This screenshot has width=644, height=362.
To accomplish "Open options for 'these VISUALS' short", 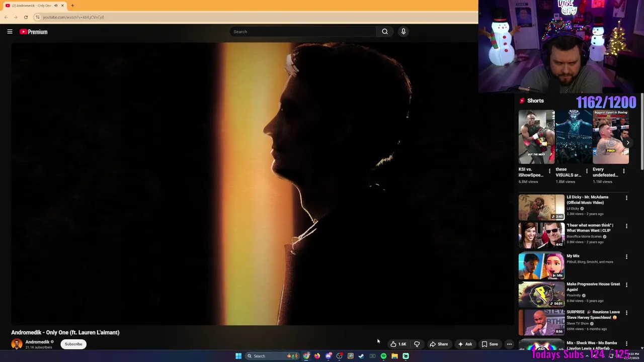I will point(587,171).
